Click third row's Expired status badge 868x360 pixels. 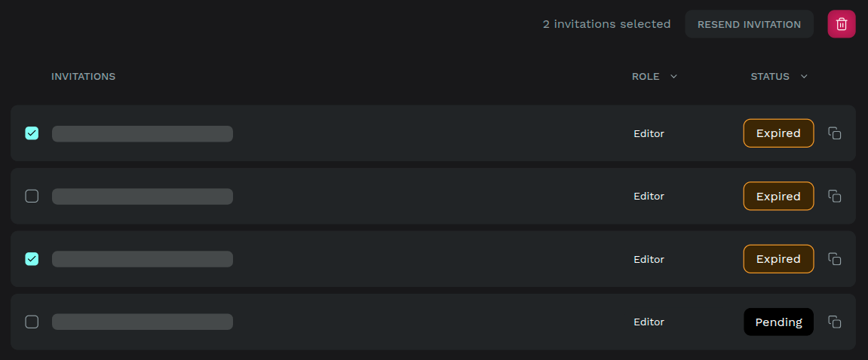(778, 259)
